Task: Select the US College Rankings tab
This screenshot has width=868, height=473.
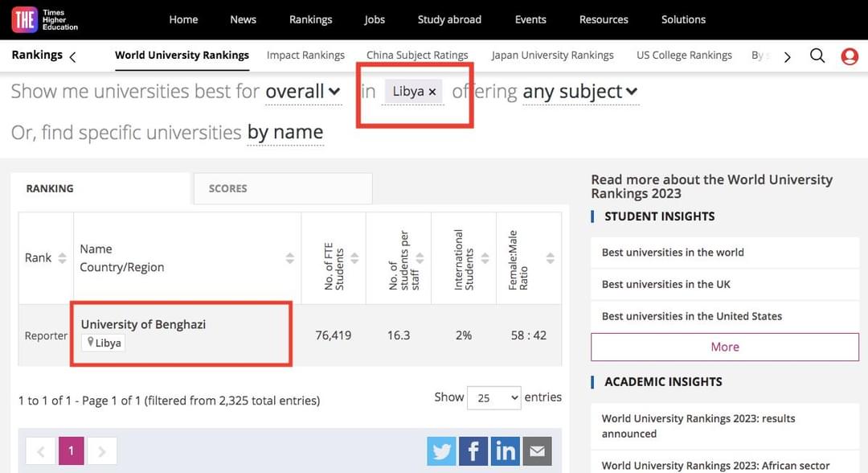Action: [x=684, y=56]
